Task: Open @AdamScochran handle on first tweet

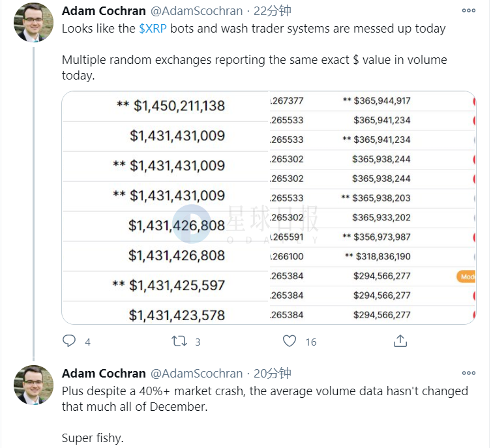Action: click(x=197, y=11)
